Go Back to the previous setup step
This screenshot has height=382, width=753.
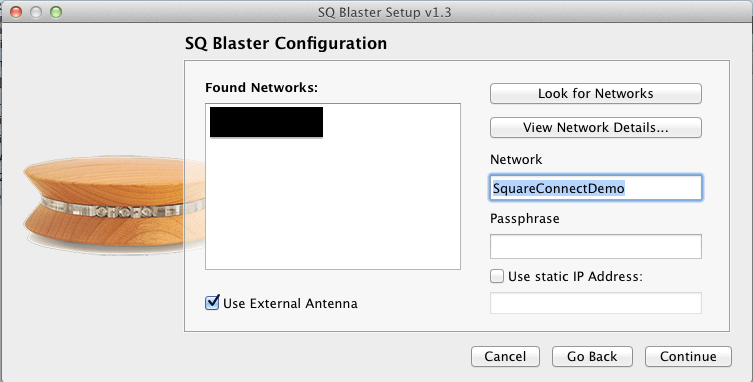[592, 357]
